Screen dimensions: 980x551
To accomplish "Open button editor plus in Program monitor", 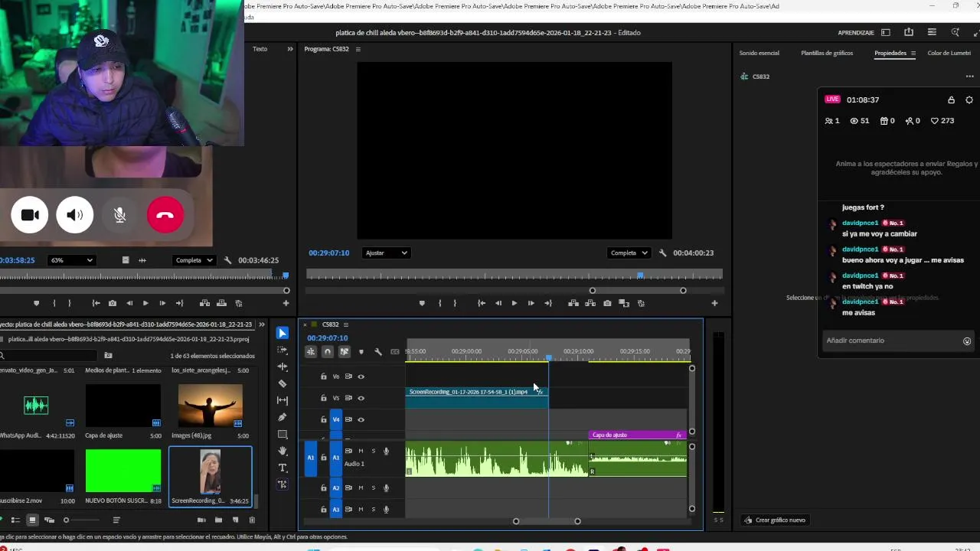I will pos(714,303).
